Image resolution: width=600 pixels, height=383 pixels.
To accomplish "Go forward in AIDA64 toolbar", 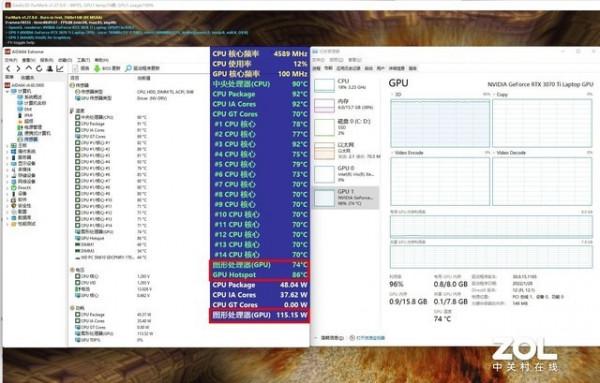I will [x=18, y=68].
